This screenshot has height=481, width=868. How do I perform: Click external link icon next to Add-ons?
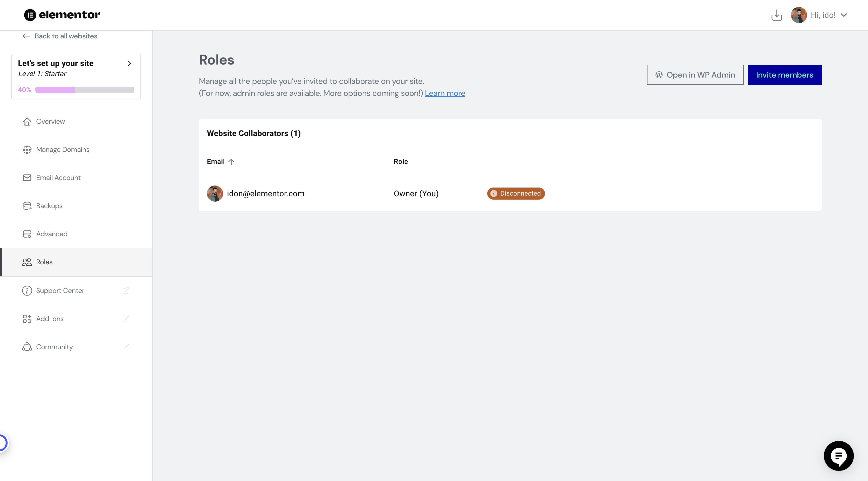point(126,319)
